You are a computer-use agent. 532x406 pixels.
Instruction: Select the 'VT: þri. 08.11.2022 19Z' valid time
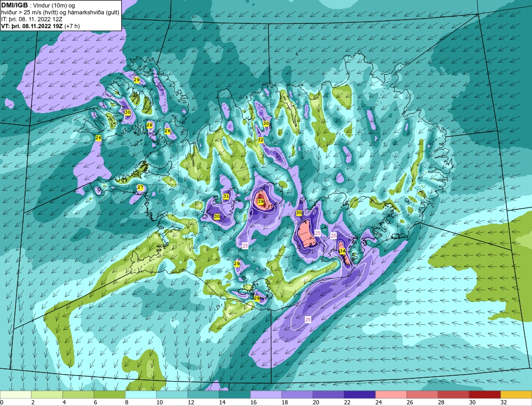(x=32, y=26)
